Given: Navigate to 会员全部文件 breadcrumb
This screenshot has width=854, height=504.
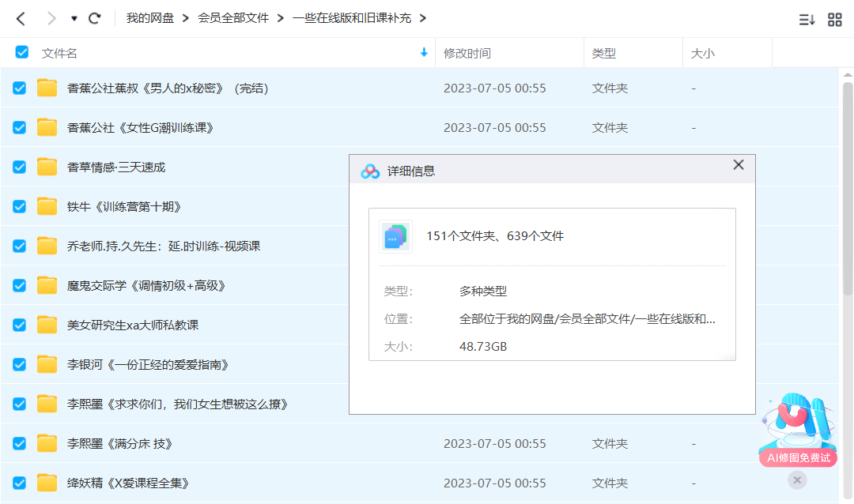Looking at the screenshot, I should tap(233, 18).
